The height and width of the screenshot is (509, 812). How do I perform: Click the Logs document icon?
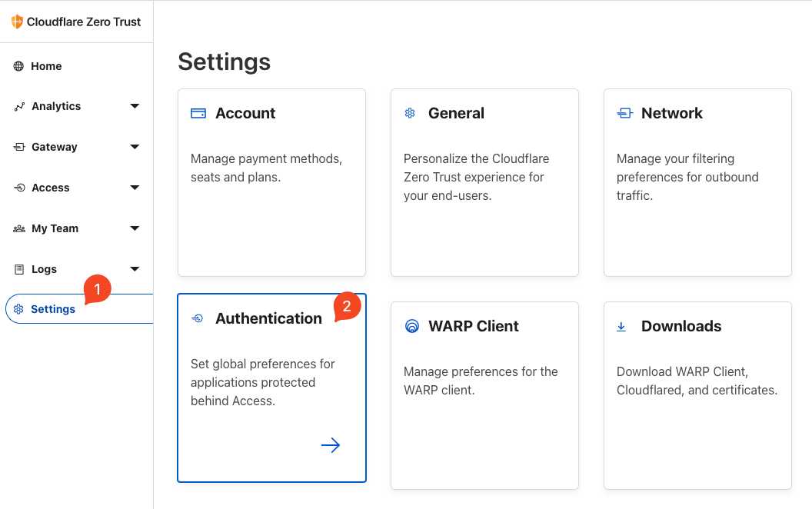coord(19,269)
